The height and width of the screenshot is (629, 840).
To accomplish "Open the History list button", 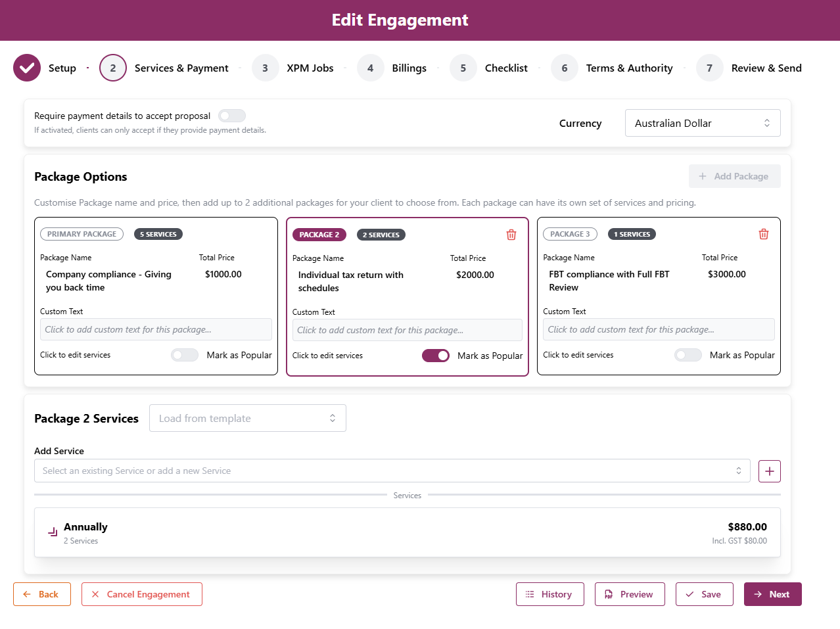I will pos(549,594).
